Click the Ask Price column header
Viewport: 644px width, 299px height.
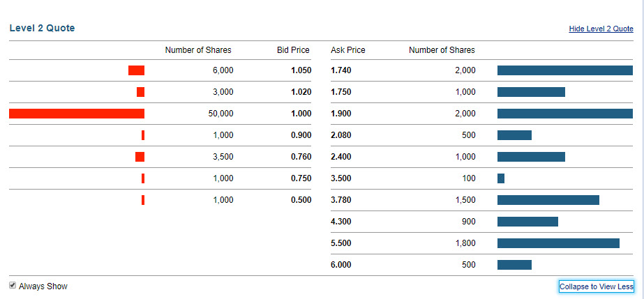[348, 50]
